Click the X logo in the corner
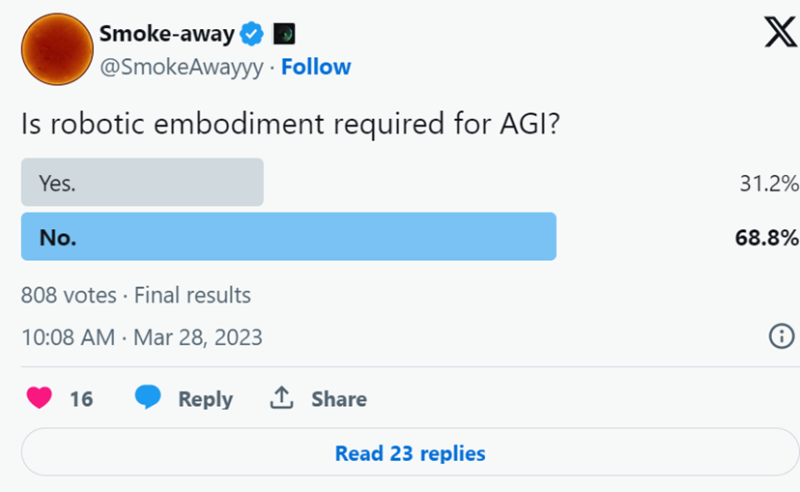 pyautogui.click(x=779, y=33)
